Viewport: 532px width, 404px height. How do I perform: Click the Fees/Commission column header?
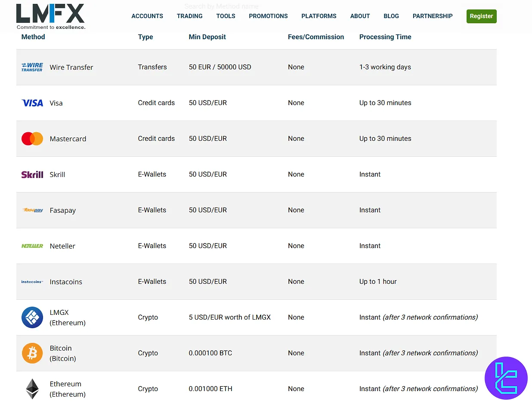[x=316, y=37]
